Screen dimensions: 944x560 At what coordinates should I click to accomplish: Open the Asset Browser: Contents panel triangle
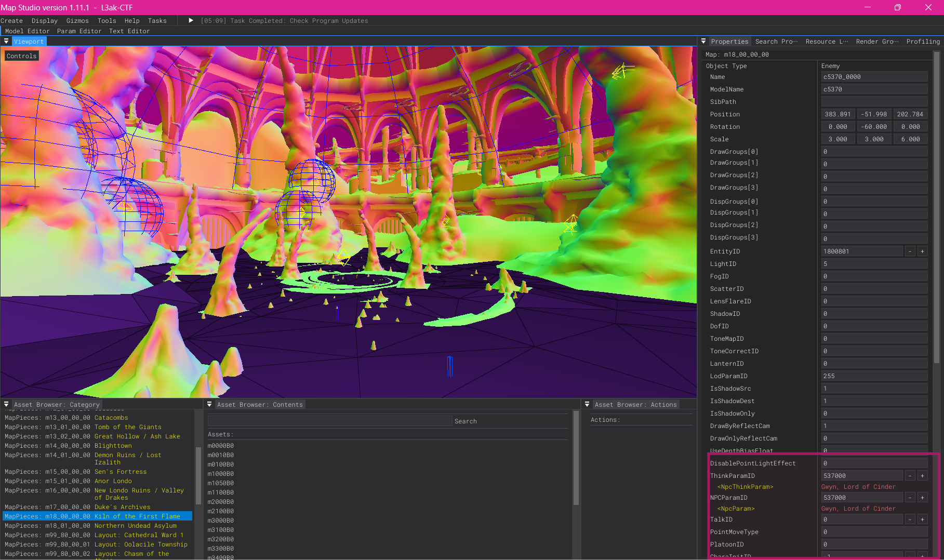[209, 404]
